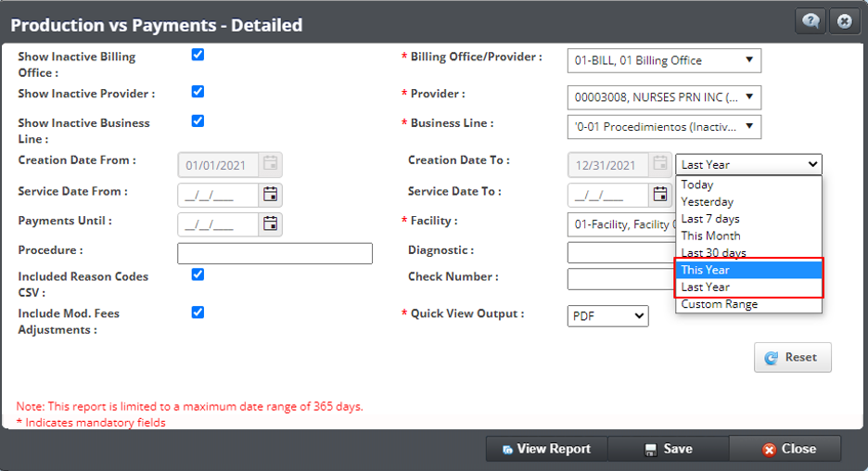This screenshot has width=868, height=471.
Task: Open calendar picker for Service Date To
Action: click(x=660, y=194)
